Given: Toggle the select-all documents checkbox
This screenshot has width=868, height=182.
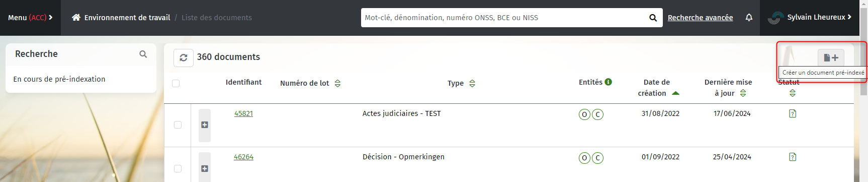Looking at the screenshot, I should click(176, 83).
